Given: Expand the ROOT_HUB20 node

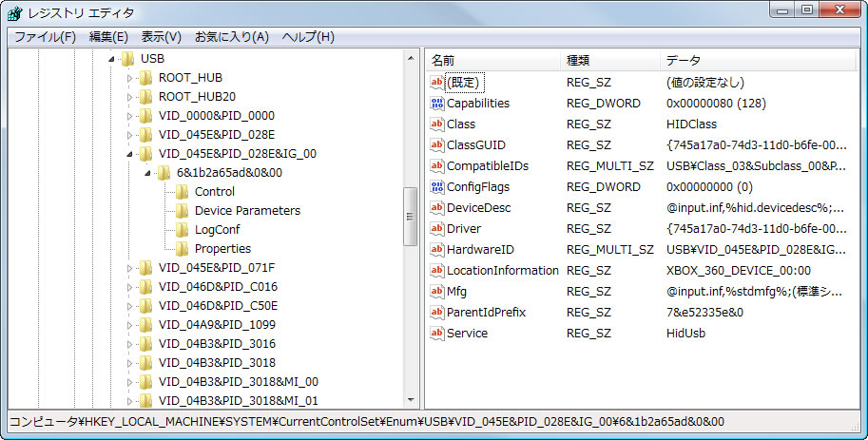Looking at the screenshot, I should 129,97.
